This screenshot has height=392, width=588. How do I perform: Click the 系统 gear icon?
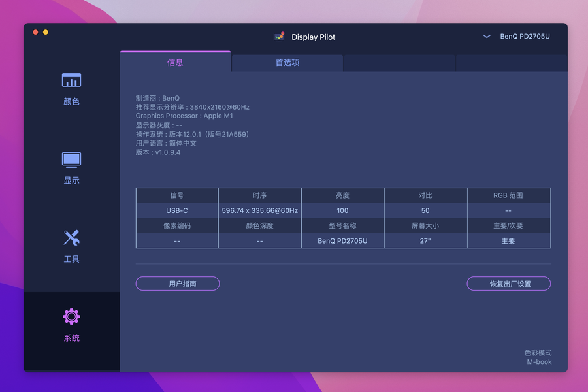[x=71, y=317]
